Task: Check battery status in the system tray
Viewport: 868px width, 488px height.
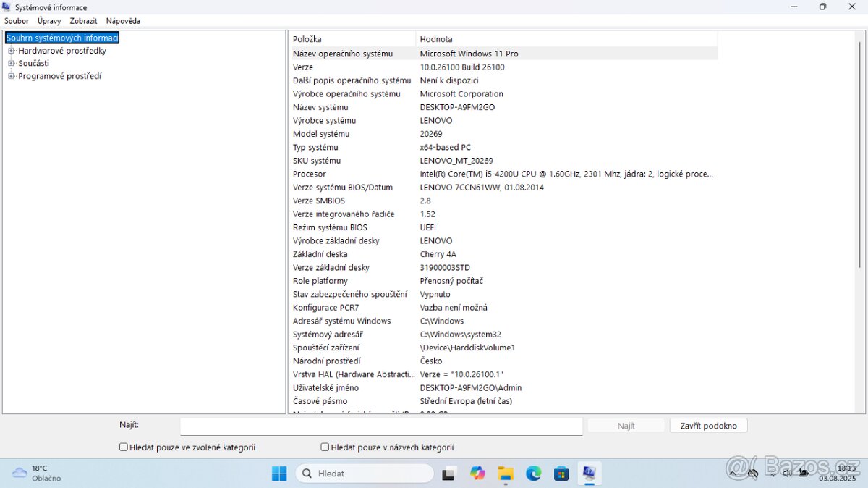Action: 803,473
